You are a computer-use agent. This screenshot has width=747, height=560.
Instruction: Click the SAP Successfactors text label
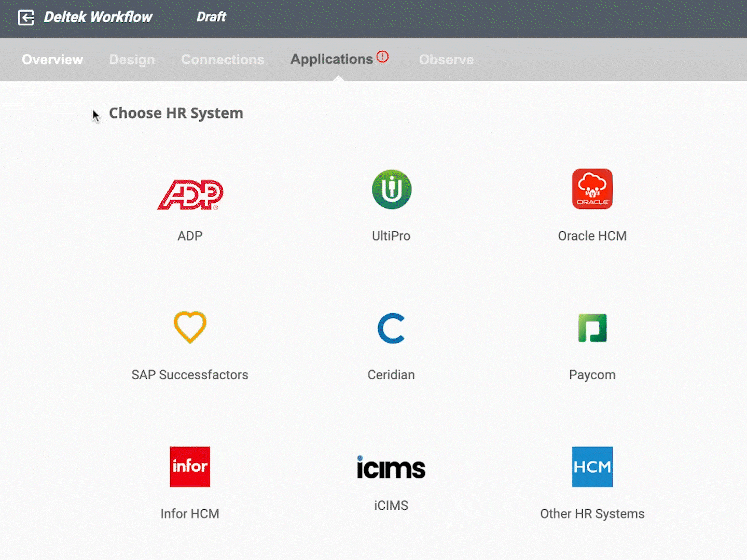tap(190, 375)
